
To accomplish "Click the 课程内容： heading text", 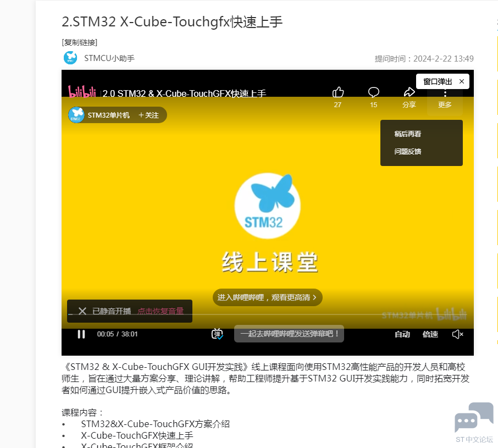I will click(x=82, y=412).
